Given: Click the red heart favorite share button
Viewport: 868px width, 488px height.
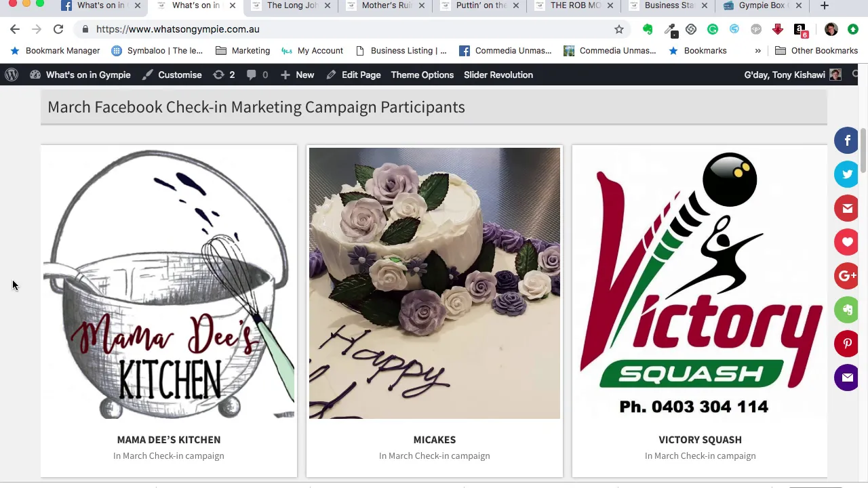Looking at the screenshot, I should coord(847,242).
